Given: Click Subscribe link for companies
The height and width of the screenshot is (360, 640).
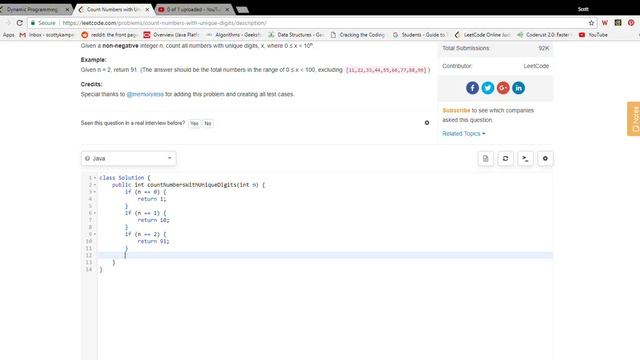Looking at the screenshot, I should click(456, 110).
